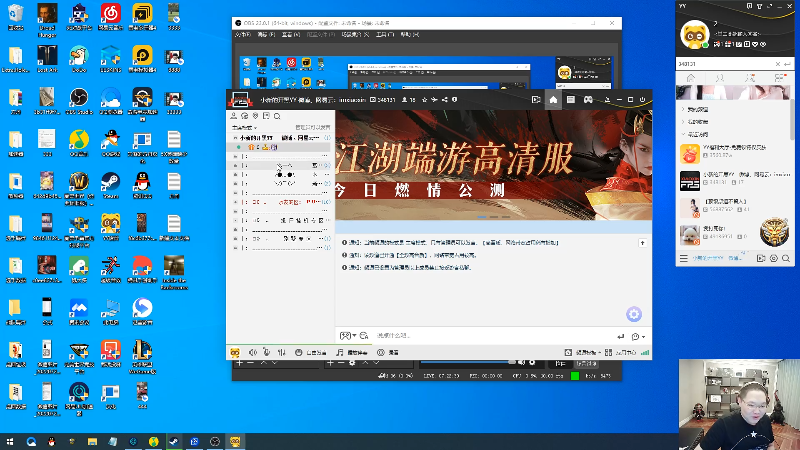Open the Home view in YY channel window

click(x=553, y=99)
